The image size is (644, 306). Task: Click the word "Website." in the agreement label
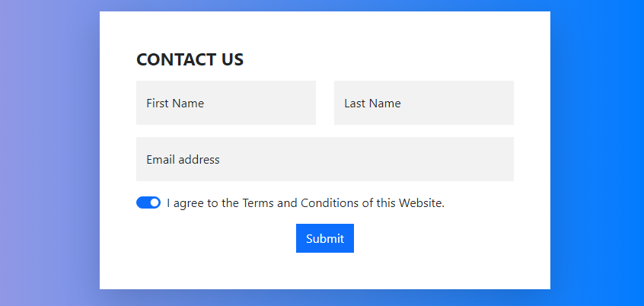point(422,203)
